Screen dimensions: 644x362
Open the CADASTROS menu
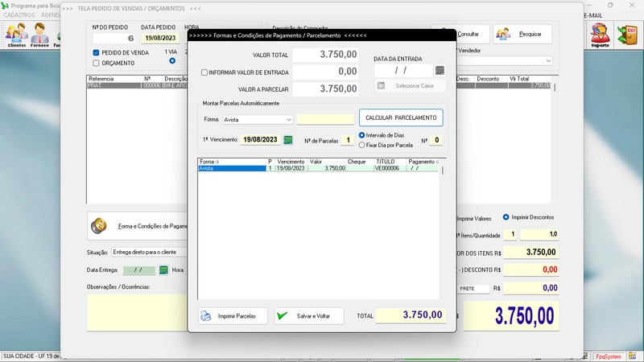point(19,15)
